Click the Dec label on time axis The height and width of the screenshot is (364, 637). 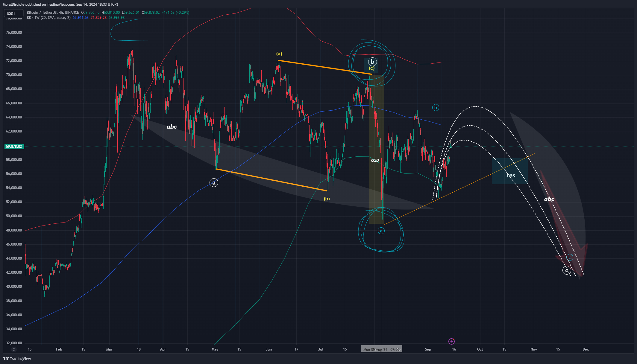tap(586, 349)
